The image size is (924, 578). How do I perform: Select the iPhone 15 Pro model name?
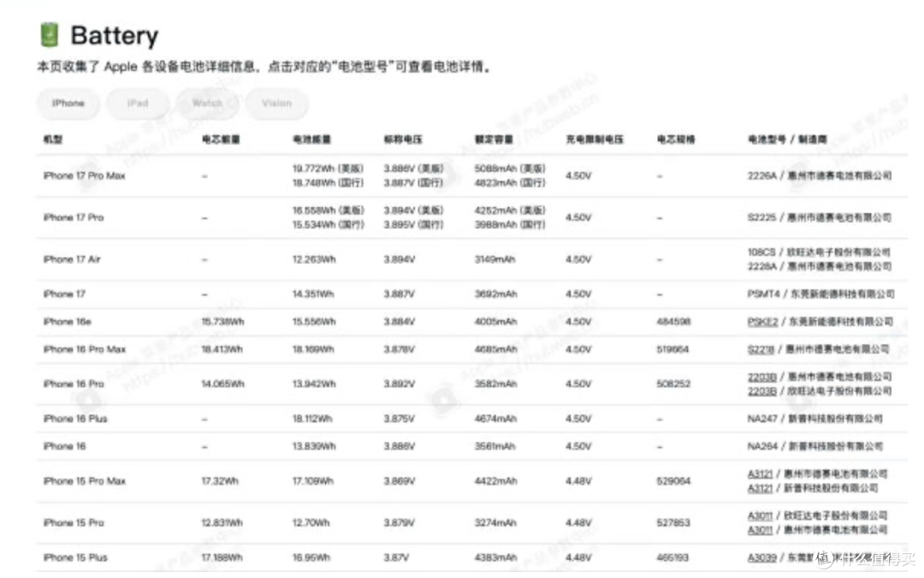74,522
